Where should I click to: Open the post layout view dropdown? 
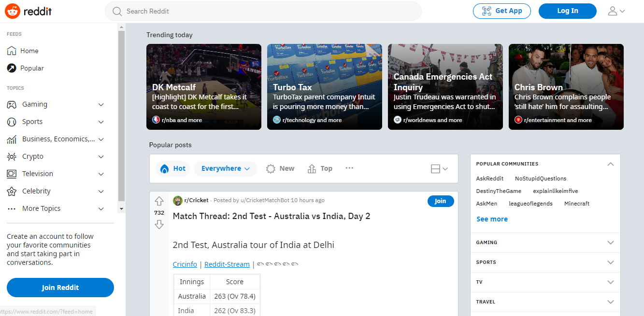[439, 168]
